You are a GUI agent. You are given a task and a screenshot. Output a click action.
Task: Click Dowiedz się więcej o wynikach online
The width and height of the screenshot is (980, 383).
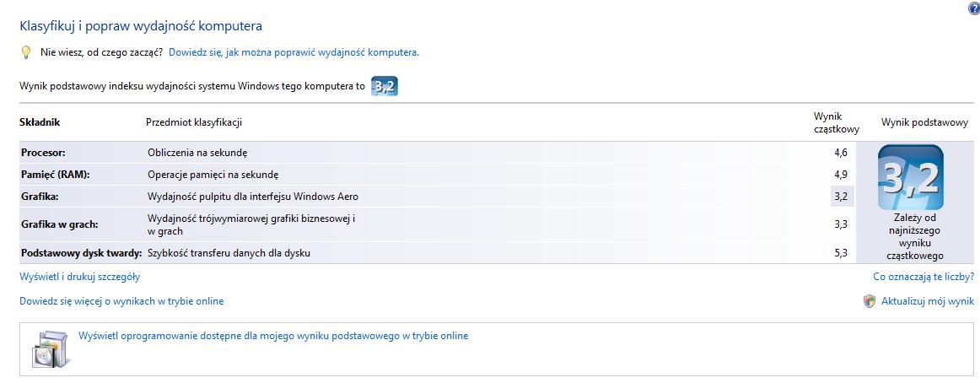(x=122, y=301)
